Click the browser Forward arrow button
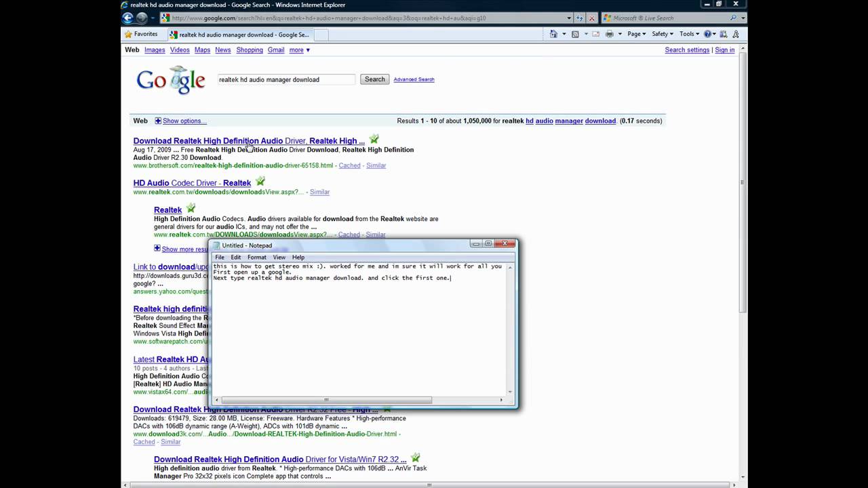Viewport: 868px width, 488px height. 142,18
